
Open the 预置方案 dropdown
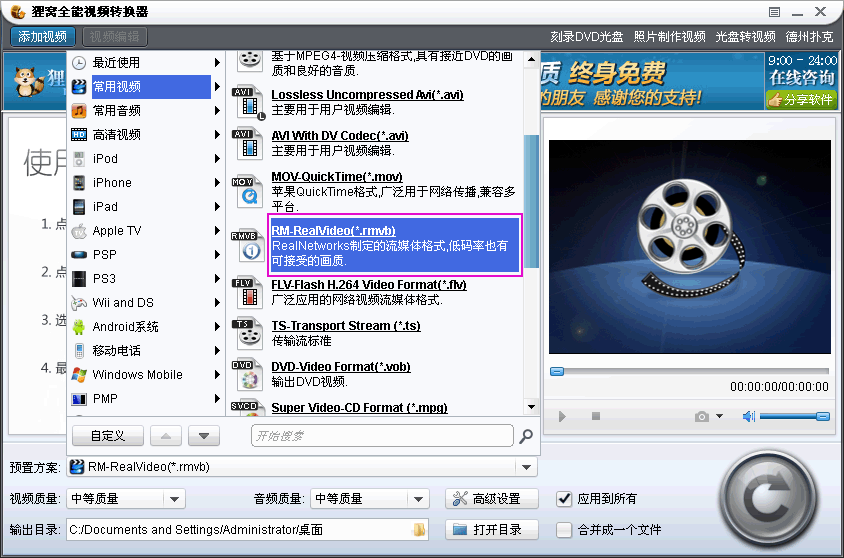[526, 467]
